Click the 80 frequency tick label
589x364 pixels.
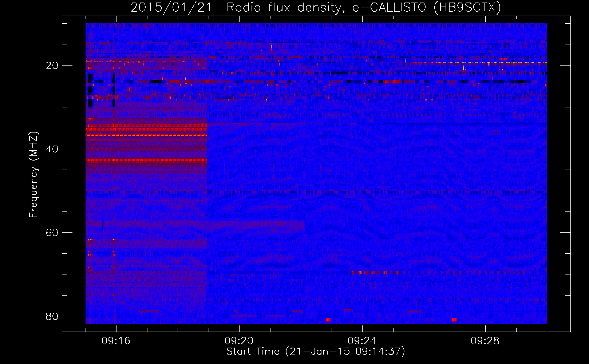click(x=52, y=316)
